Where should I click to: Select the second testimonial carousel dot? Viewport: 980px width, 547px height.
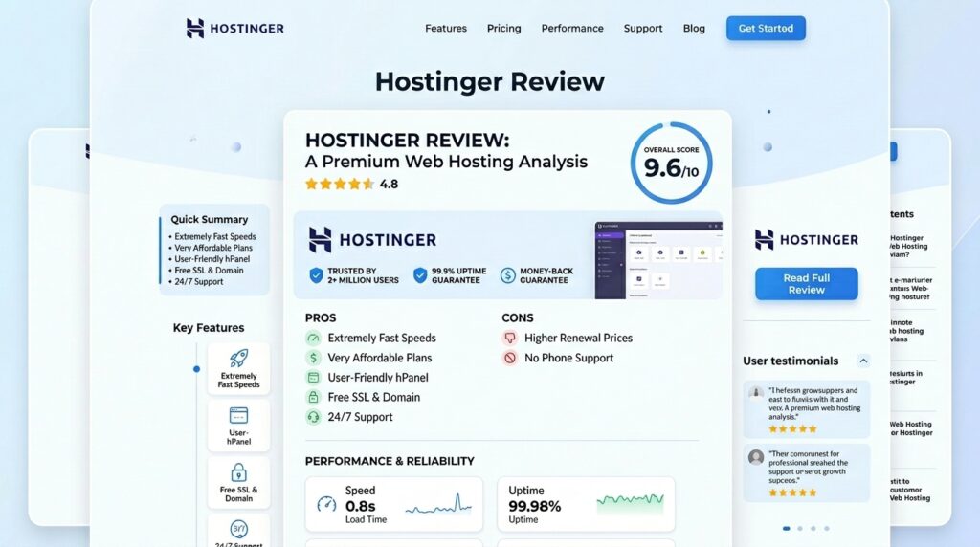(x=800, y=528)
